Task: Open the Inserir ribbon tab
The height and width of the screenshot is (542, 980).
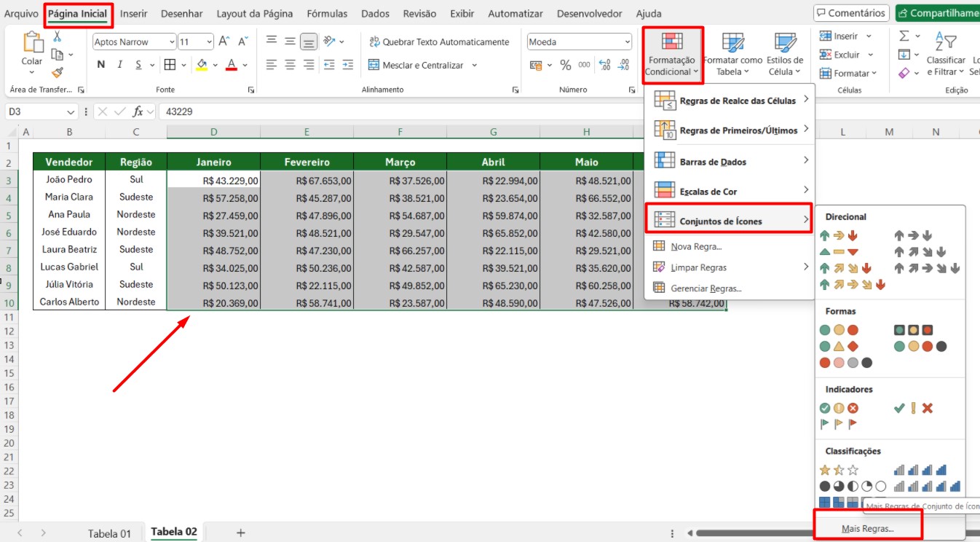Action: (x=133, y=14)
